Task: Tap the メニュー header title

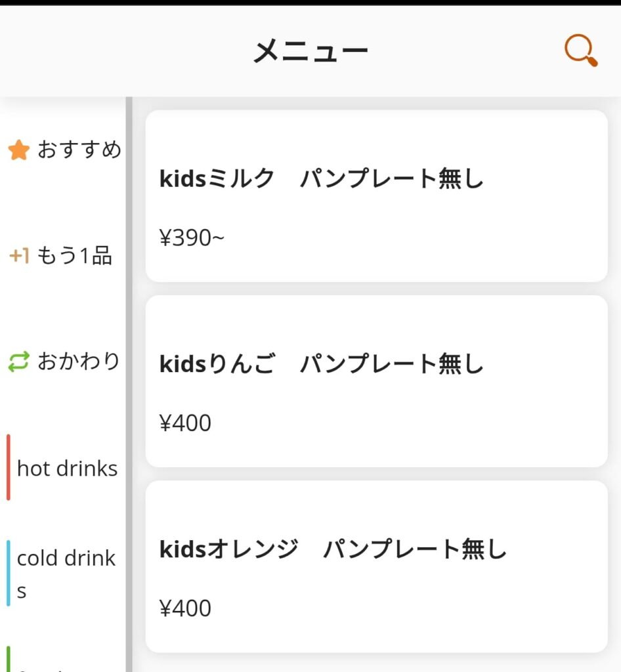Action: pyautogui.click(x=310, y=51)
